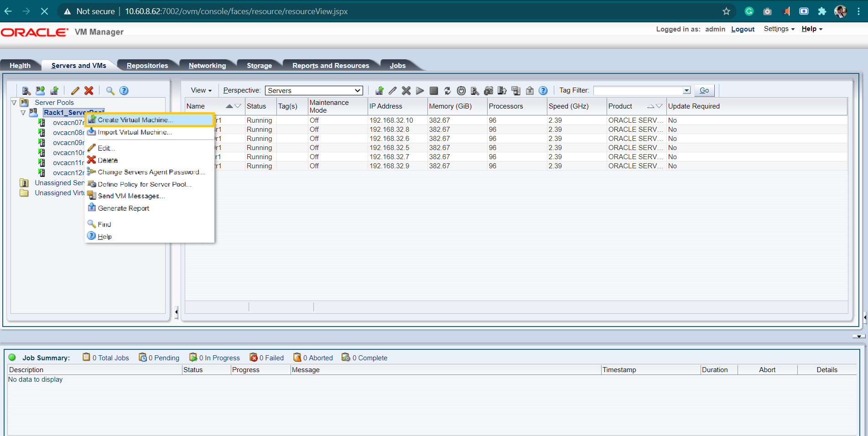Open the Tag Filter dropdown arrow
Screen dimensions: 868x436
coord(686,90)
